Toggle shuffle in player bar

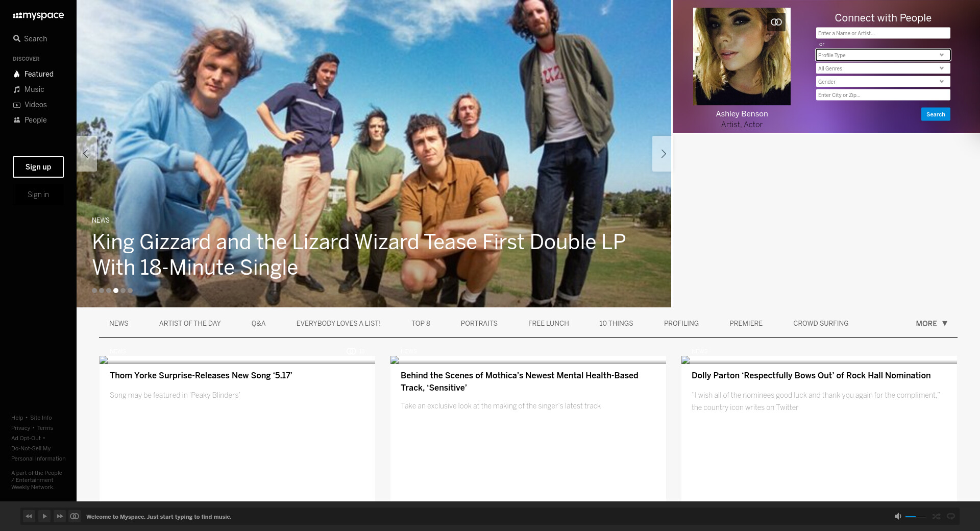[936, 517]
